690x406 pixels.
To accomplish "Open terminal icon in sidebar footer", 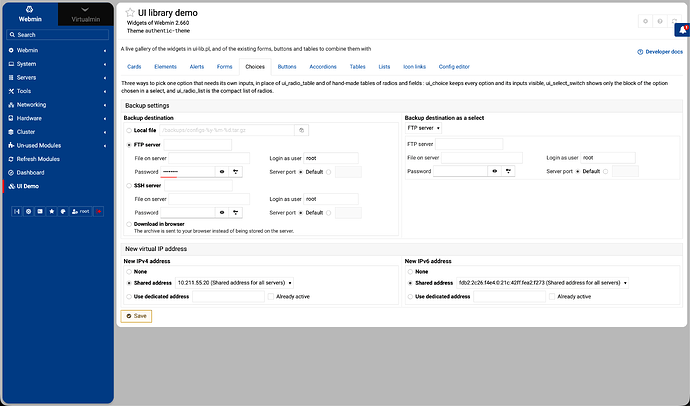I will tap(40, 212).
